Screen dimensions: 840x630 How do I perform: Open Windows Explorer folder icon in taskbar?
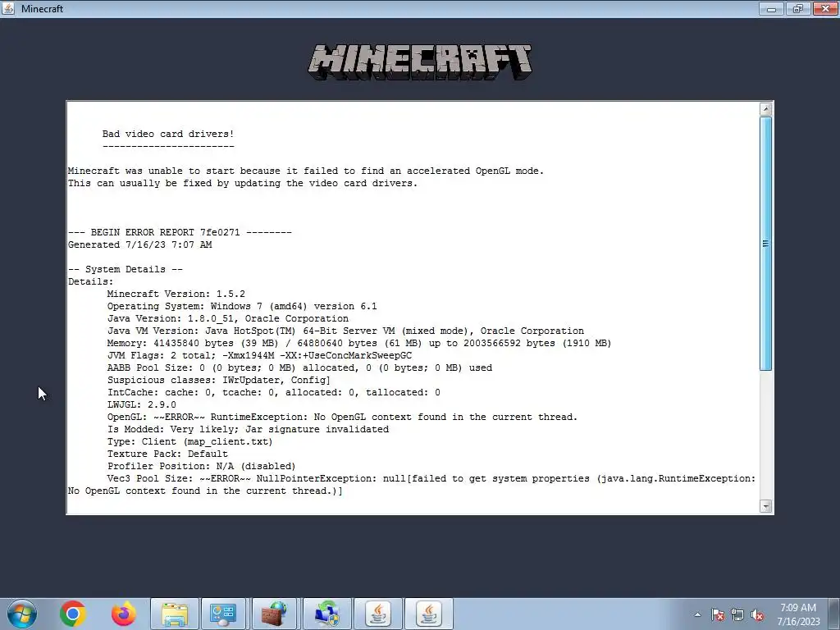click(175, 614)
